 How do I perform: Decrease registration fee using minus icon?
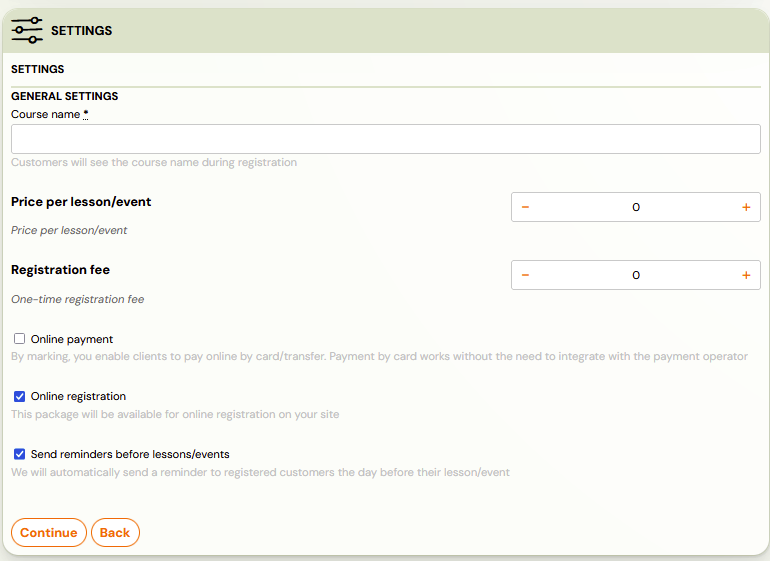click(x=525, y=275)
